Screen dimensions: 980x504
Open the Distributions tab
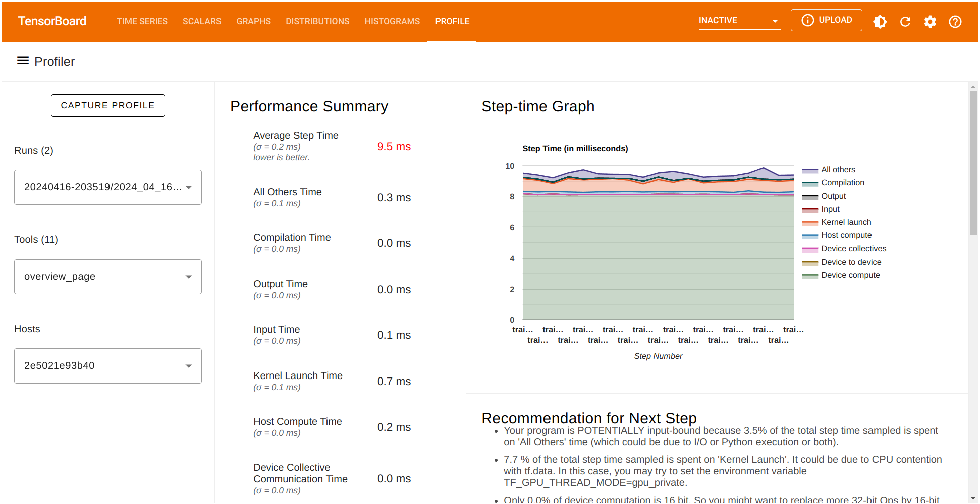(317, 21)
